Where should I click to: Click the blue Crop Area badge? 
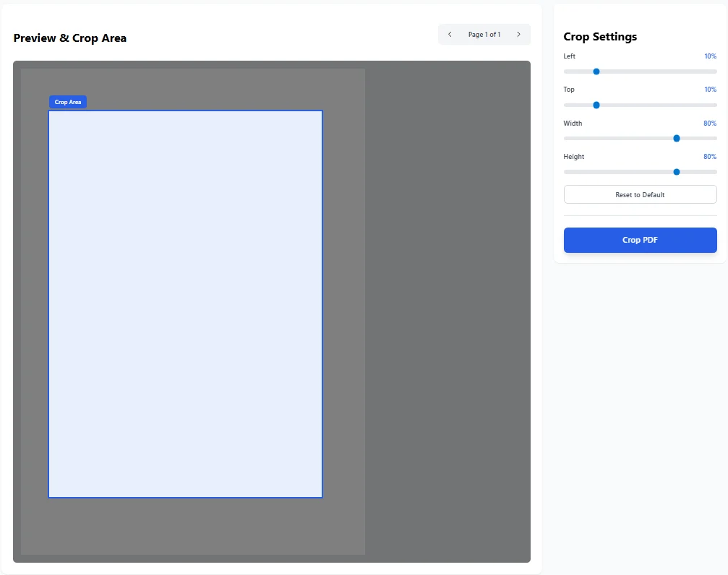(x=67, y=101)
